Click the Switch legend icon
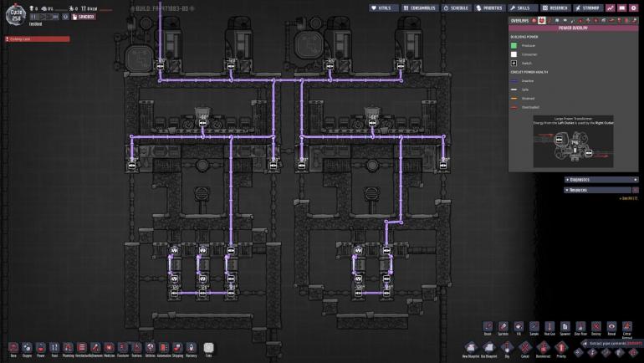Image resolution: width=644 pixels, height=363 pixels. click(514, 64)
